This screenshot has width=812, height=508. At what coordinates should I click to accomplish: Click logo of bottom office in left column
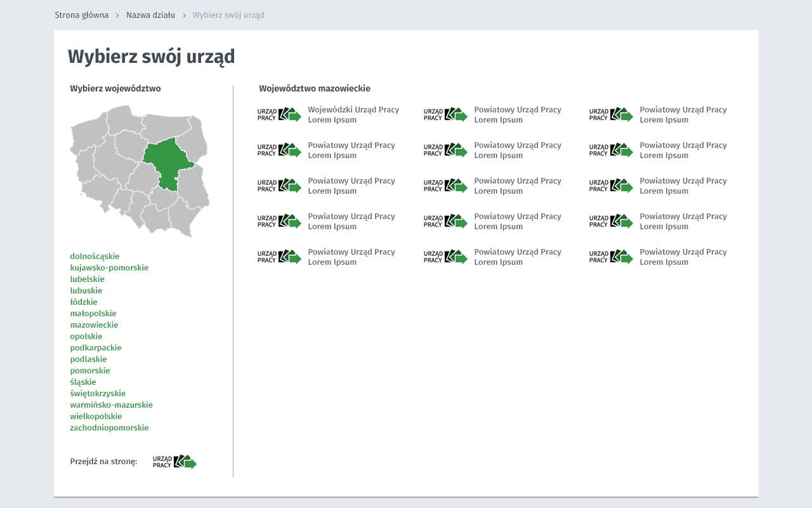coord(279,257)
